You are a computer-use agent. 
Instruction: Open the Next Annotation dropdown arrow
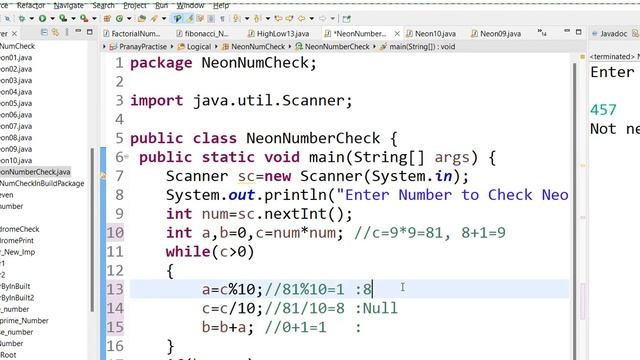(247, 18)
